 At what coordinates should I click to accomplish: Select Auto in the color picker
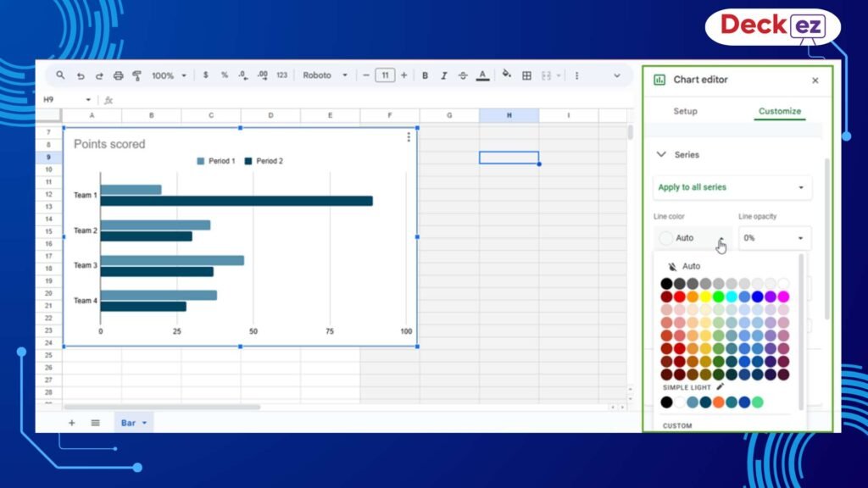(691, 265)
